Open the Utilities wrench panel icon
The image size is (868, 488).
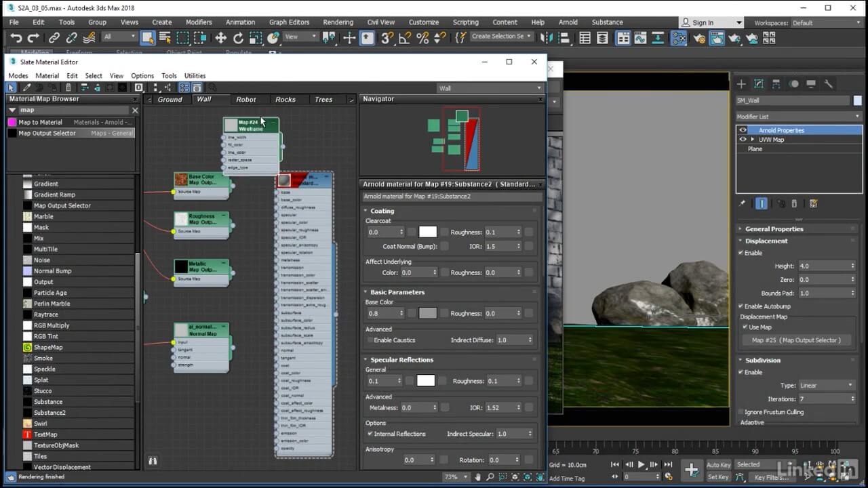pos(828,84)
